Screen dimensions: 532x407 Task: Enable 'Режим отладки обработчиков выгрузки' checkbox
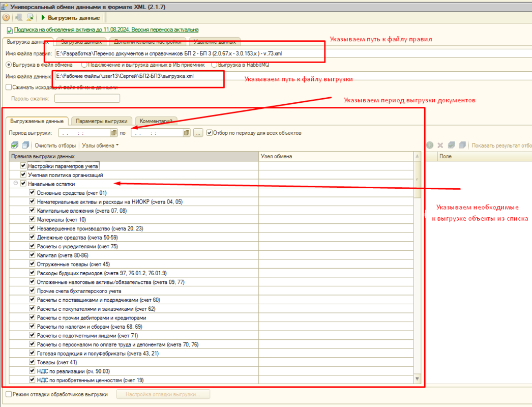click(x=9, y=394)
